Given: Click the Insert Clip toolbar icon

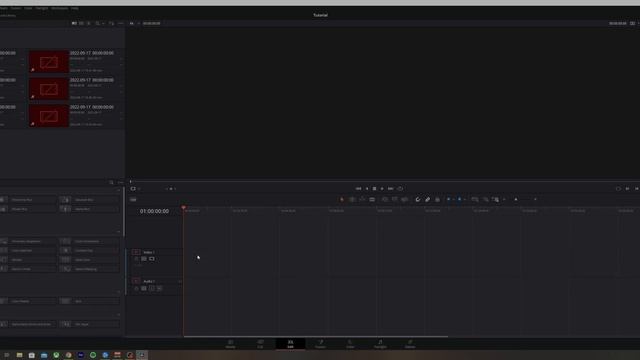Looking at the screenshot, I should 384,200.
